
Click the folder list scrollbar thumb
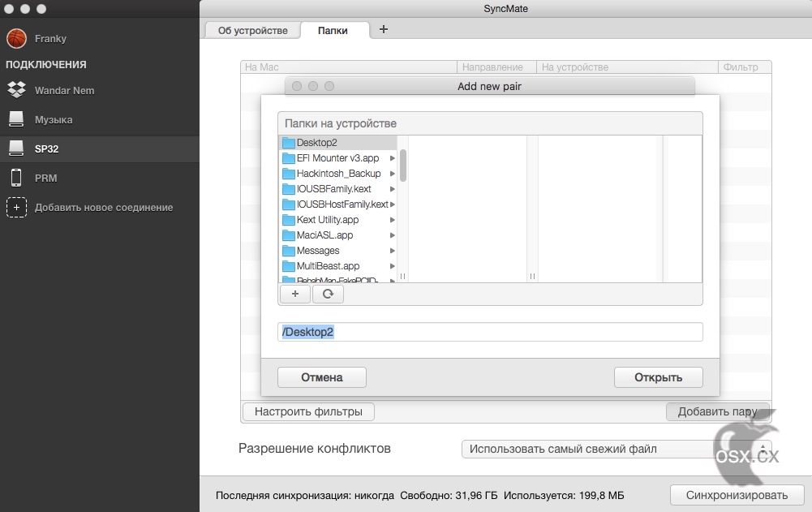[x=403, y=166]
